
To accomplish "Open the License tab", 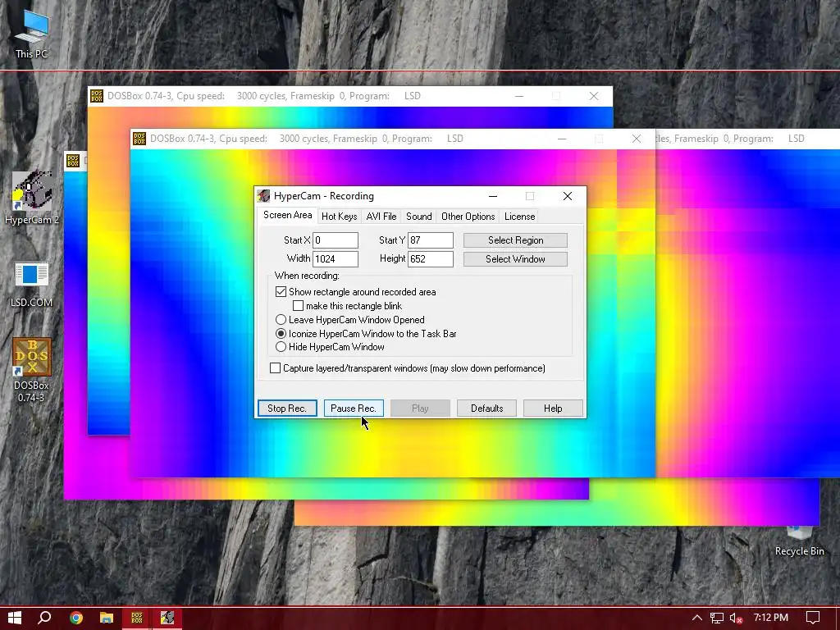I will click(519, 217).
